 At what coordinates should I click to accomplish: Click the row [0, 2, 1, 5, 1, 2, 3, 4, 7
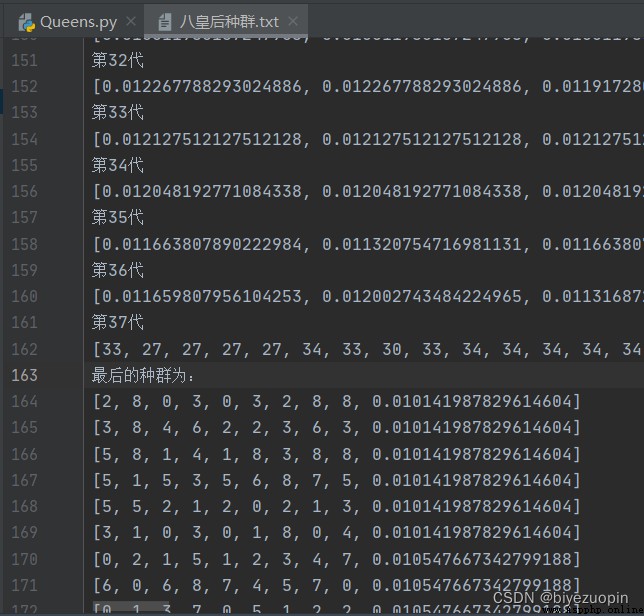[337, 559]
